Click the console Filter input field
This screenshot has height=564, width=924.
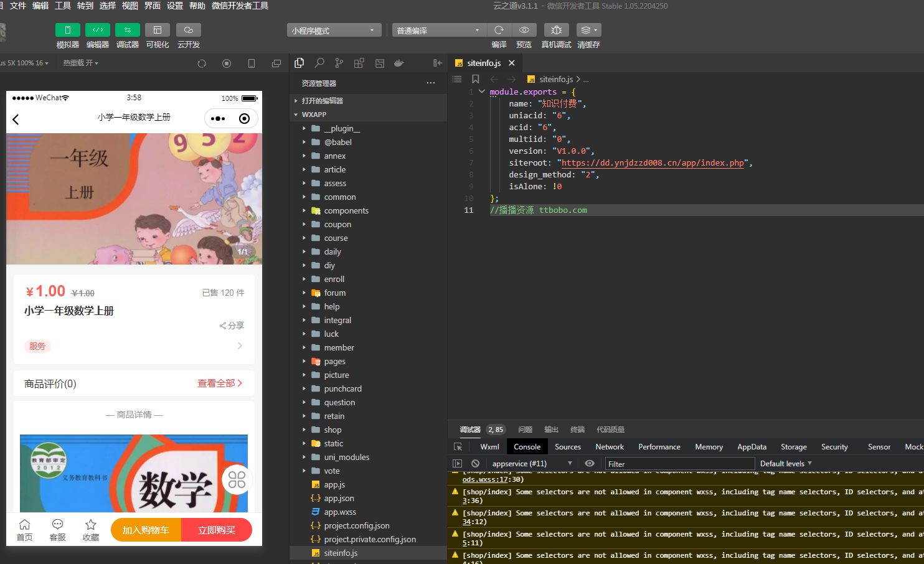tap(680, 464)
